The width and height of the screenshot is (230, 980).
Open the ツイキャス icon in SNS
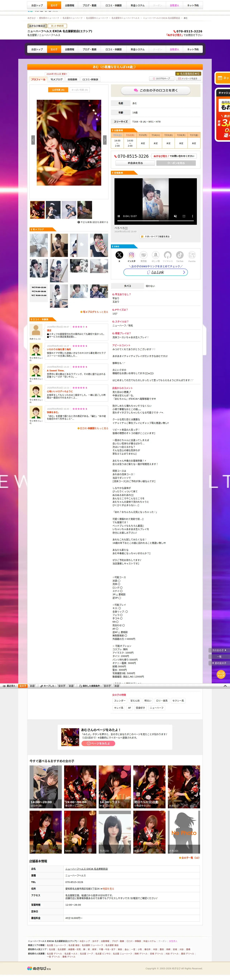click(x=168, y=255)
